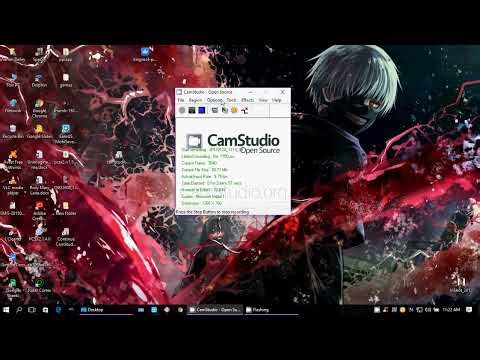Click the Toggle View icon in CamStudio toolbar
The width and height of the screenshot is (480, 360).
tap(215, 110)
